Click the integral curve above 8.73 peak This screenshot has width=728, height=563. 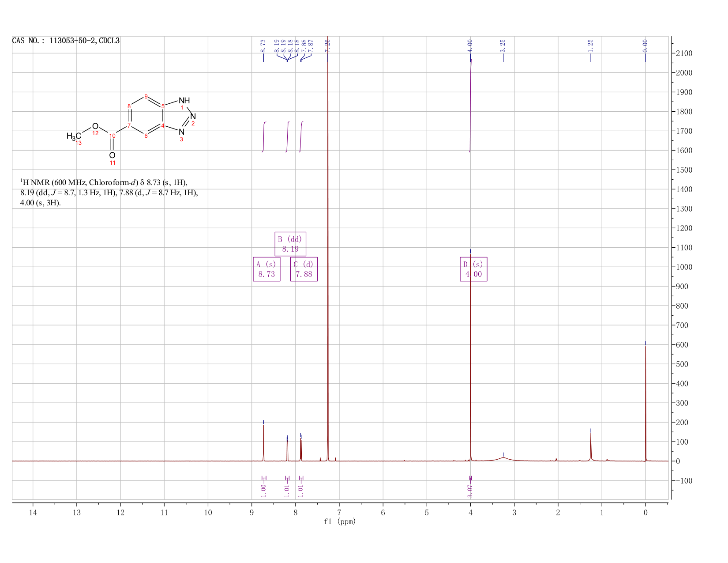(x=264, y=137)
